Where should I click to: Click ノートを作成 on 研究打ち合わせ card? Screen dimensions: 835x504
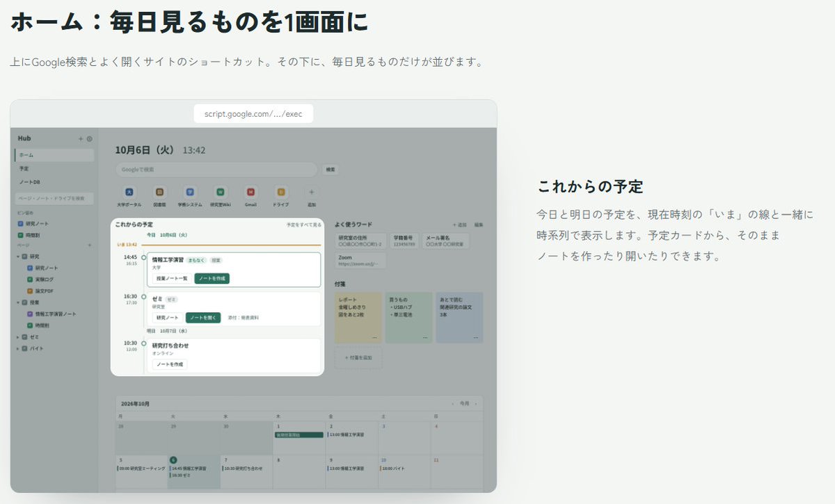click(170, 364)
